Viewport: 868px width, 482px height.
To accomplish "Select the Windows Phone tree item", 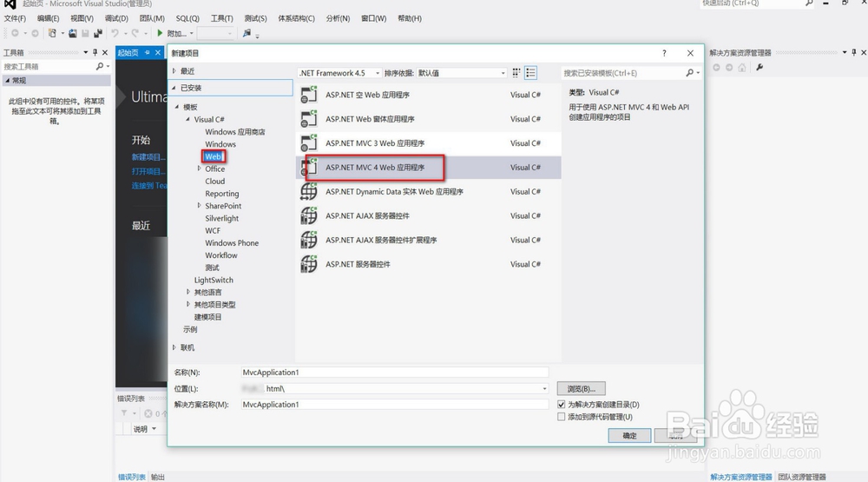I will coord(232,242).
